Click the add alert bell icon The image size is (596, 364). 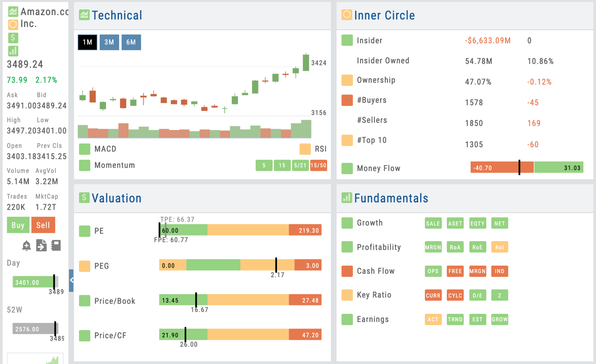point(26,245)
